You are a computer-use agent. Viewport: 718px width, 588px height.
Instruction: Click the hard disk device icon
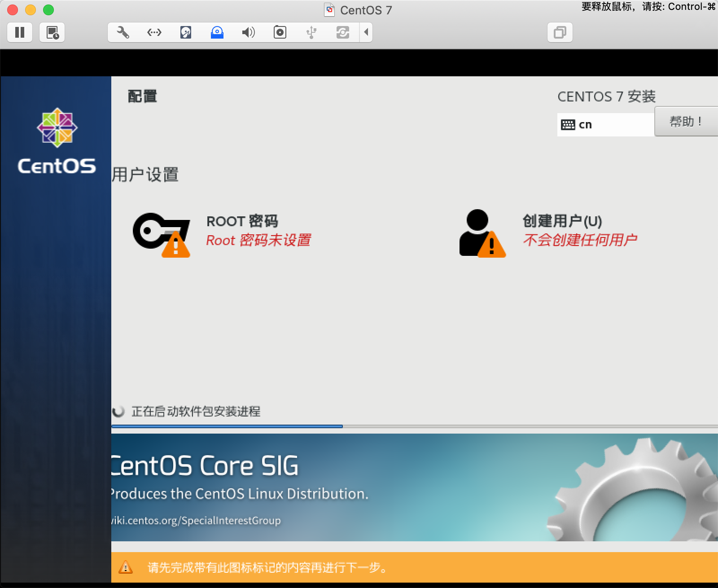pos(186,32)
